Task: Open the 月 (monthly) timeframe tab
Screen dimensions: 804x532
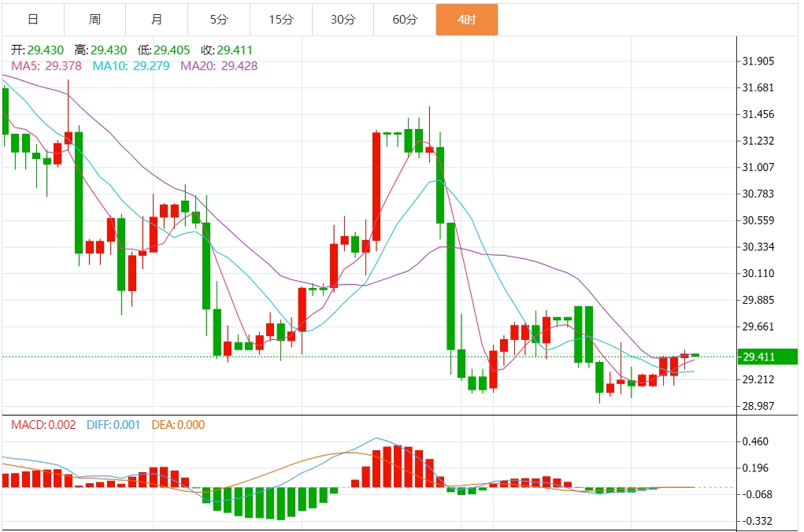Action: 157,20
